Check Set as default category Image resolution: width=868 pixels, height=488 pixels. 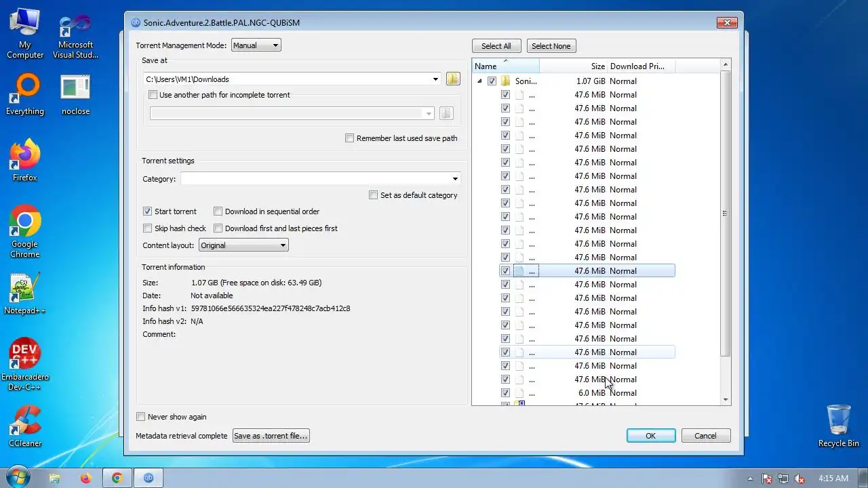(374, 195)
